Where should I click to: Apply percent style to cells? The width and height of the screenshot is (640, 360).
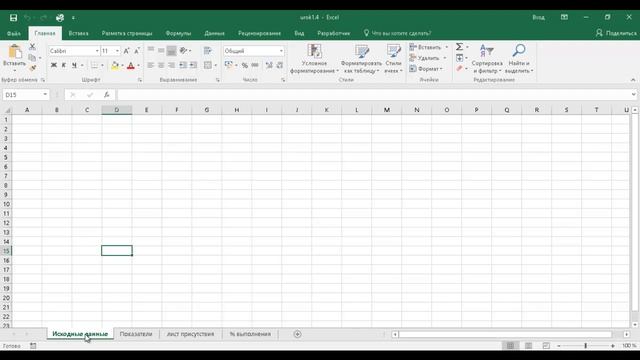(x=244, y=65)
